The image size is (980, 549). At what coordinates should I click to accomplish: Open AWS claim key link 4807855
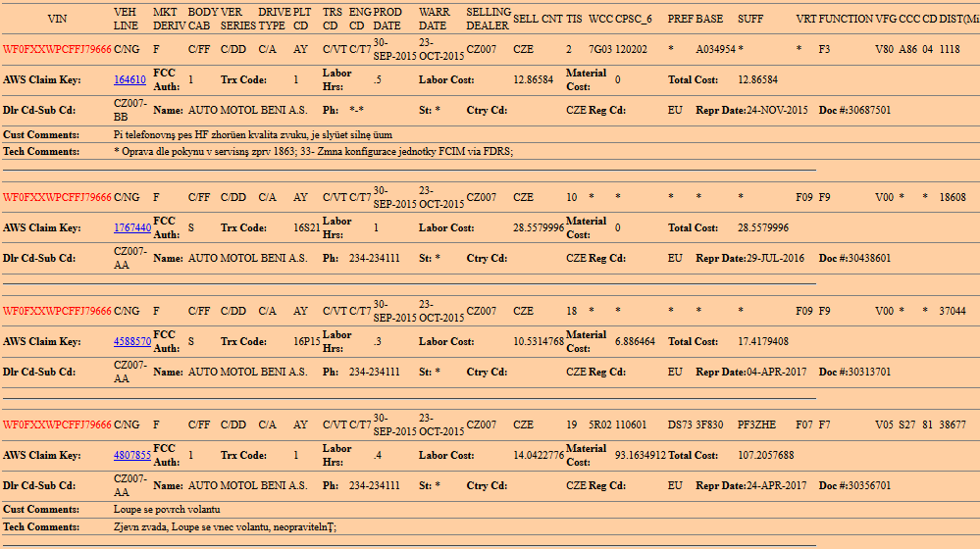tap(132, 456)
